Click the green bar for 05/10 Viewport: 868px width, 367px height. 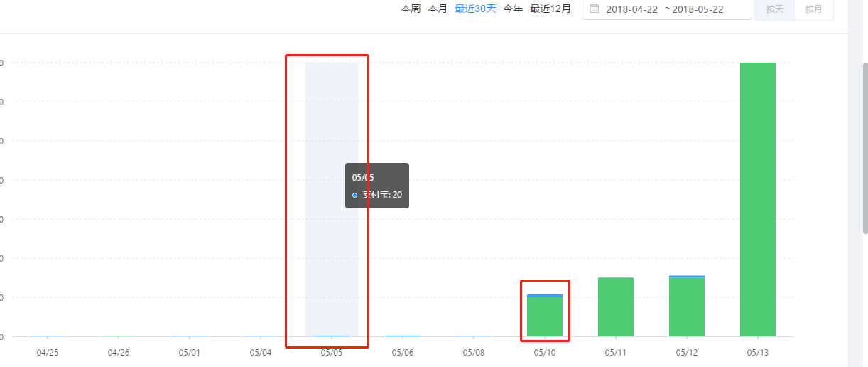[x=545, y=317]
